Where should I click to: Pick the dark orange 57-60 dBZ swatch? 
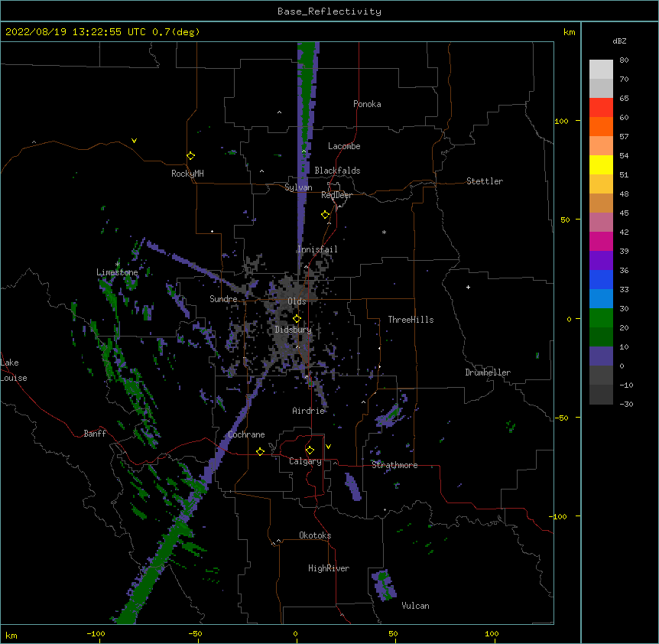[601, 126]
